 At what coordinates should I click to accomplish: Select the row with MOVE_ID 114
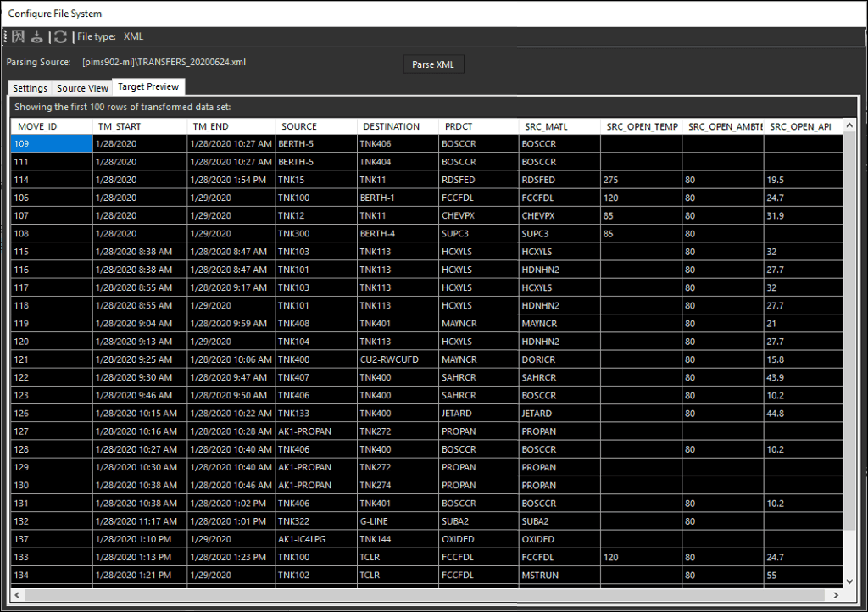tap(49, 180)
